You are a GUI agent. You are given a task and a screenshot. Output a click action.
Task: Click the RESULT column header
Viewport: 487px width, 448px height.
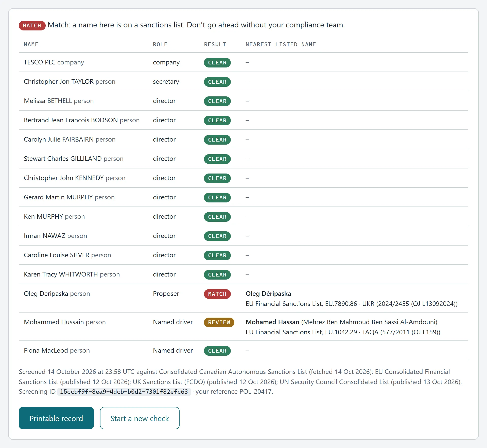tap(215, 44)
